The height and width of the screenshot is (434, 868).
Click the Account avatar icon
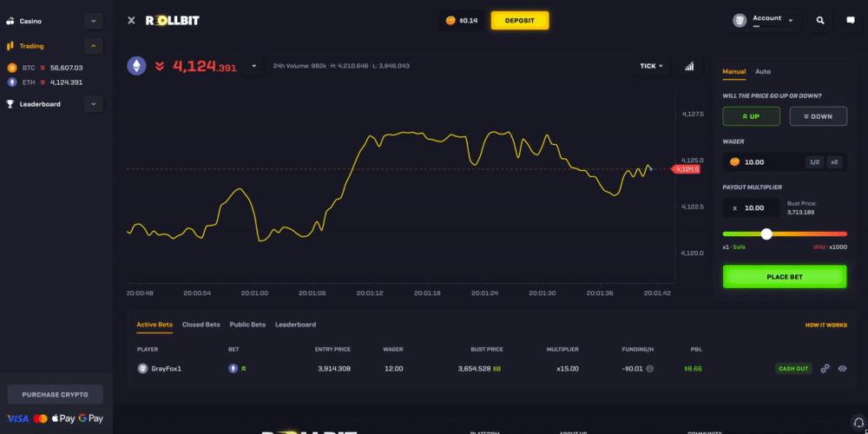click(740, 21)
